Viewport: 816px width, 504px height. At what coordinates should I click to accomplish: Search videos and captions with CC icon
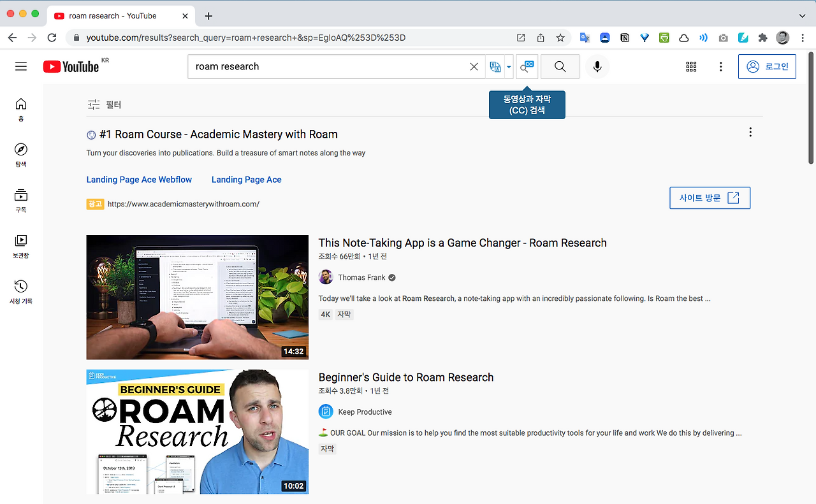pos(527,66)
